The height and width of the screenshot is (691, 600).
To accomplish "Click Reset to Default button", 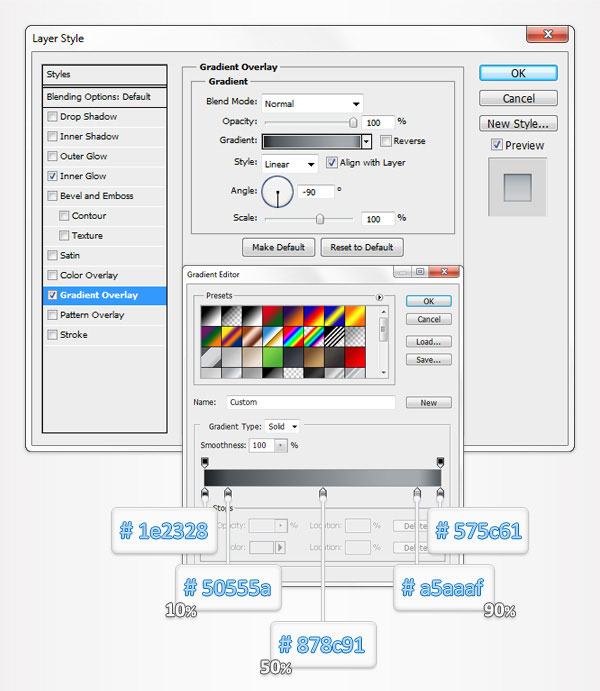I will click(362, 247).
